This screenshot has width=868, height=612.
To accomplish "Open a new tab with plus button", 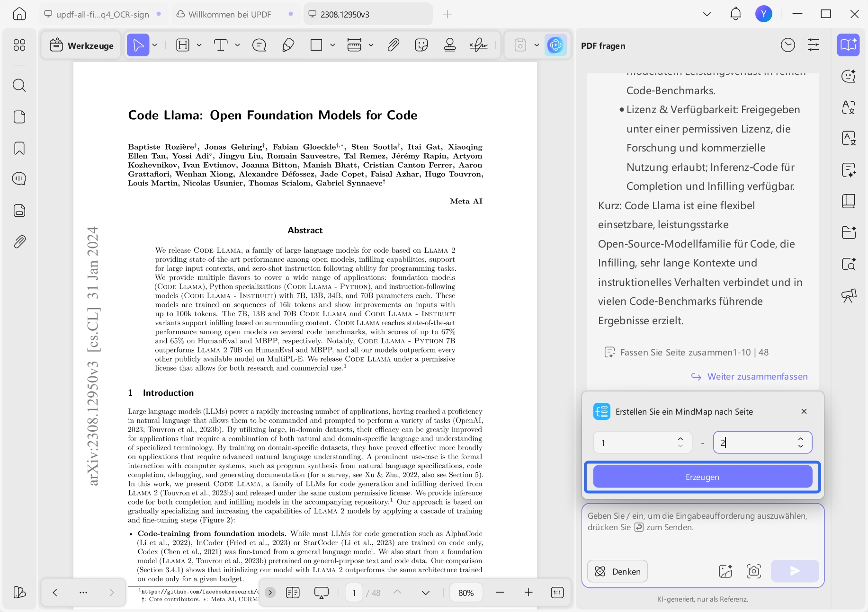I will [447, 14].
